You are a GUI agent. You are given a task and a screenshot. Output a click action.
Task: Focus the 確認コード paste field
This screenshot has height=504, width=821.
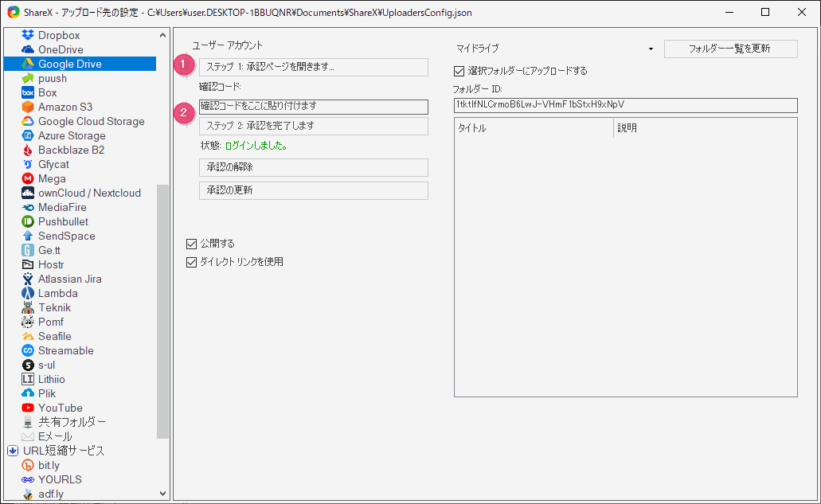pyautogui.click(x=314, y=107)
